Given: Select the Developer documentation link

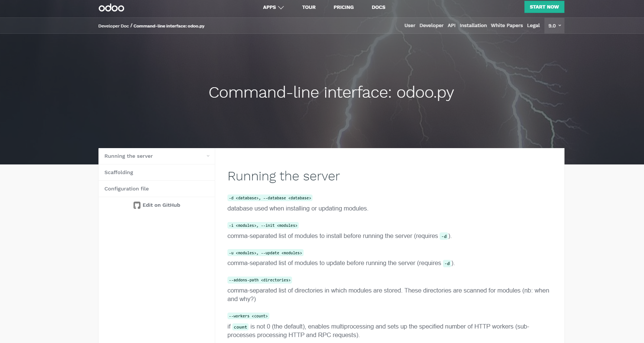Looking at the screenshot, I should 431,26.
